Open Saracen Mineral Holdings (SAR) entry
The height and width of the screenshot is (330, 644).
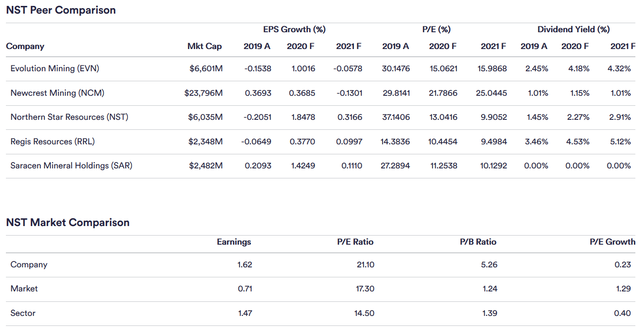point(71,166)
